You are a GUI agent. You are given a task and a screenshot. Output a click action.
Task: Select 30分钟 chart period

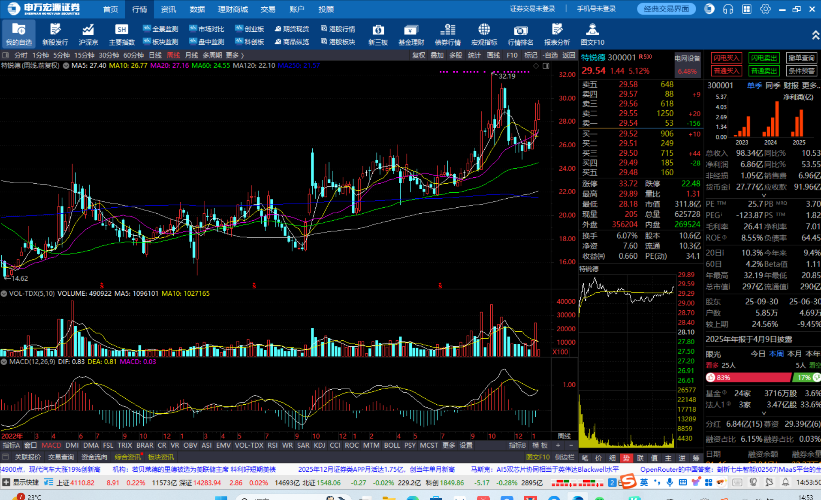pos(108,55)
